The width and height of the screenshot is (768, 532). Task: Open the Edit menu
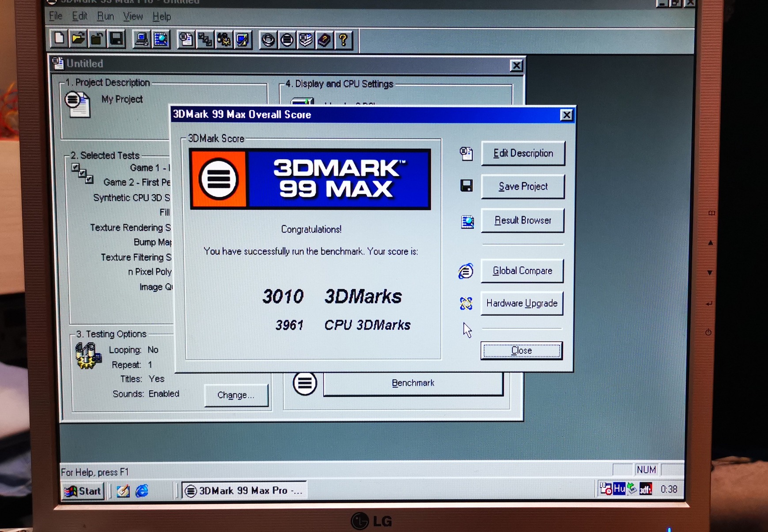tap(79, 16)
